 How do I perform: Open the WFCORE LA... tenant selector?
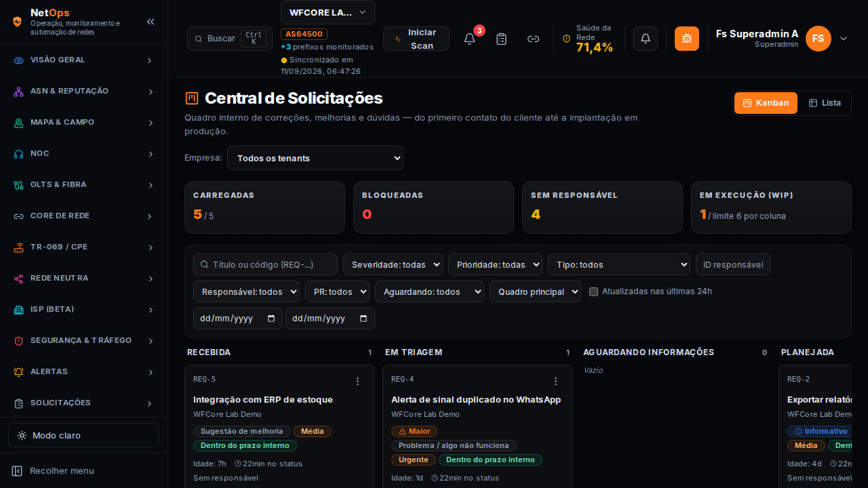click(328, 12)
